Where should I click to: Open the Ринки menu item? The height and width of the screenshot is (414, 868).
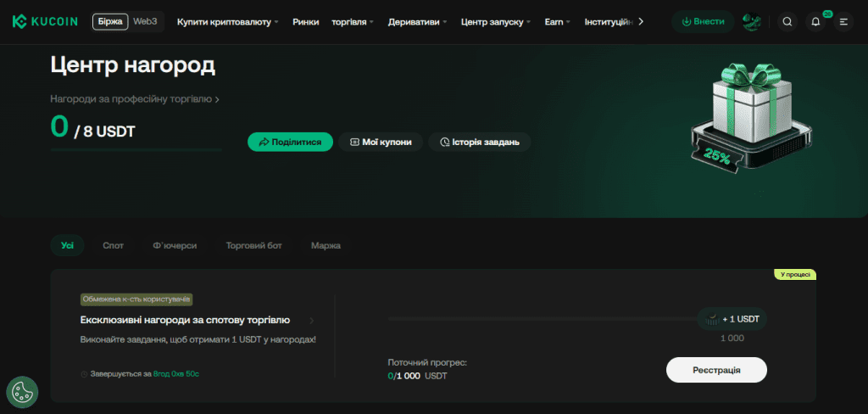[x=305, y=21]
